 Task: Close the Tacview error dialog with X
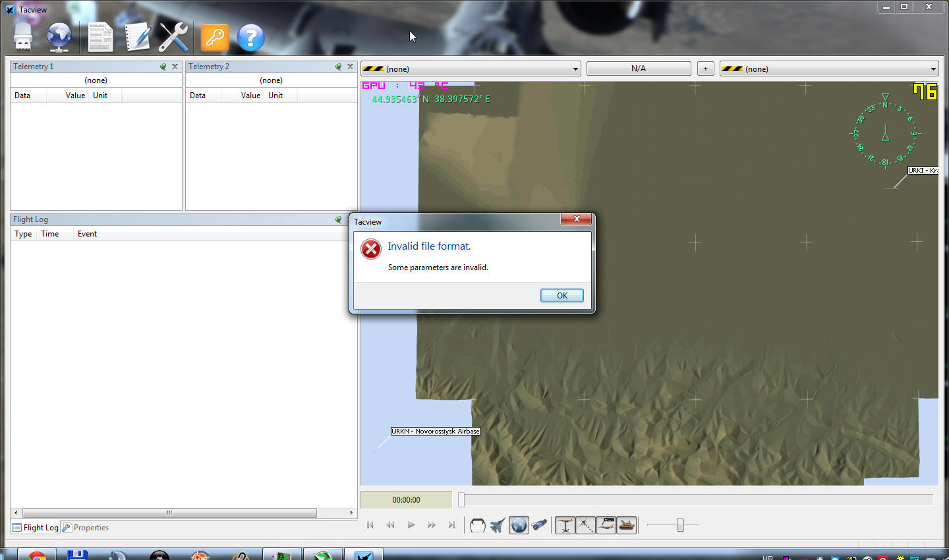(x=576, y=219)
